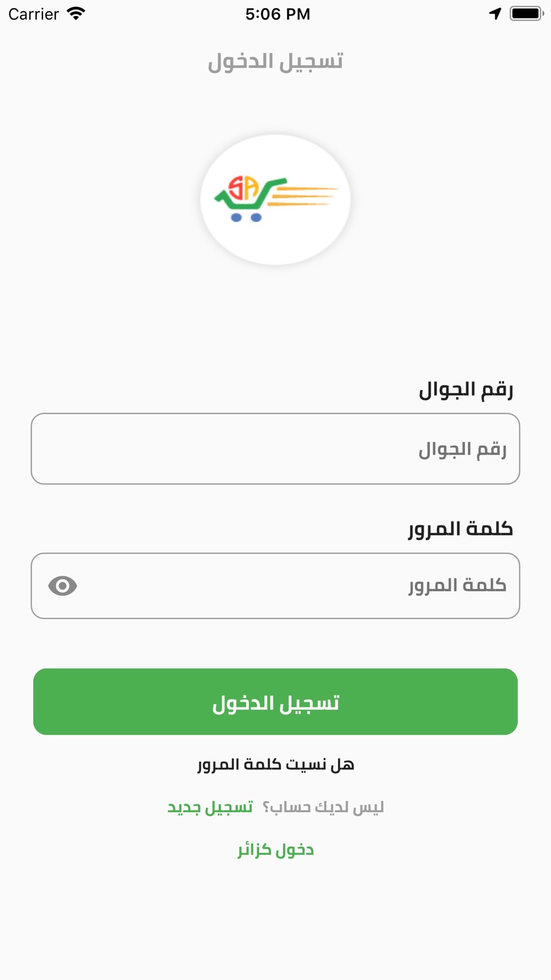
Task: Toggle password visibility with the eye icon
Action: click(x=62, y=585)
